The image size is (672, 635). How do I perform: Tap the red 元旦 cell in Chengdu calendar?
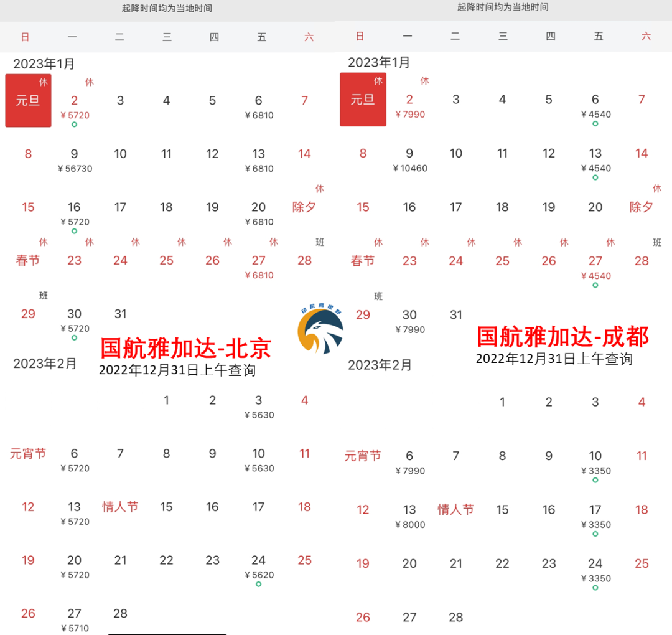click(x=363, y=100)
